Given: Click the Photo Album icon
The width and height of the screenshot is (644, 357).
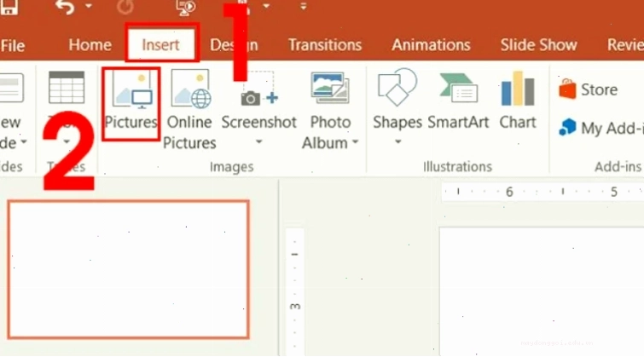Looking at the screenshot, I should (x=330, y=88).
